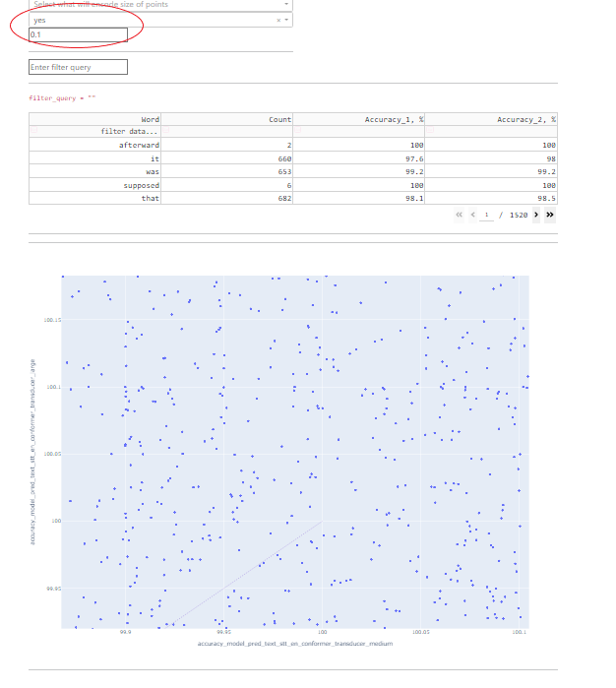The width and height of the screenshot is (616, 688).
Task: Click the count cell showing 682
Action: tap(228, 198)
